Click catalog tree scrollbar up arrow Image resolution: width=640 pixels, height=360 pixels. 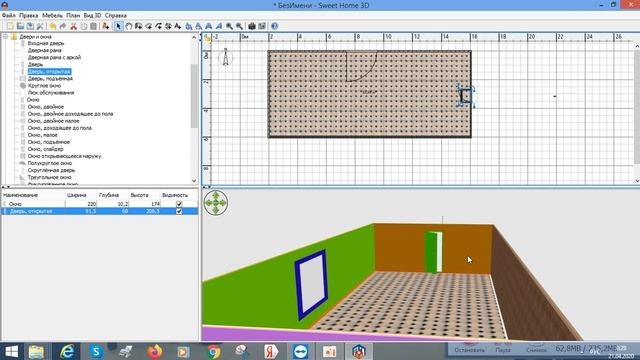coord(194,37)
